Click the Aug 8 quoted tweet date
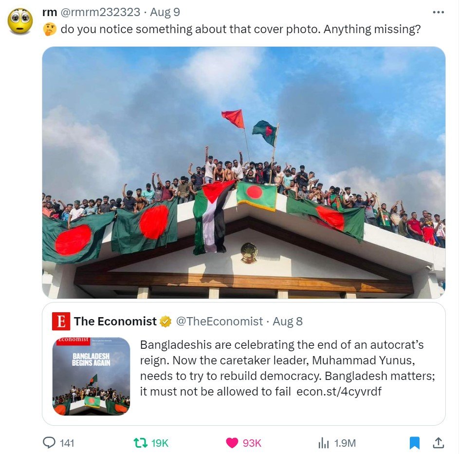The height and width of the screenshot is (454, 476). click(288, 321)
